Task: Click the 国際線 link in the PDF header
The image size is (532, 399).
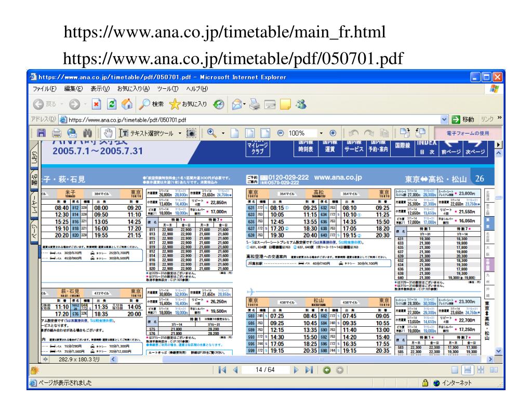Action: pos(403,149)
